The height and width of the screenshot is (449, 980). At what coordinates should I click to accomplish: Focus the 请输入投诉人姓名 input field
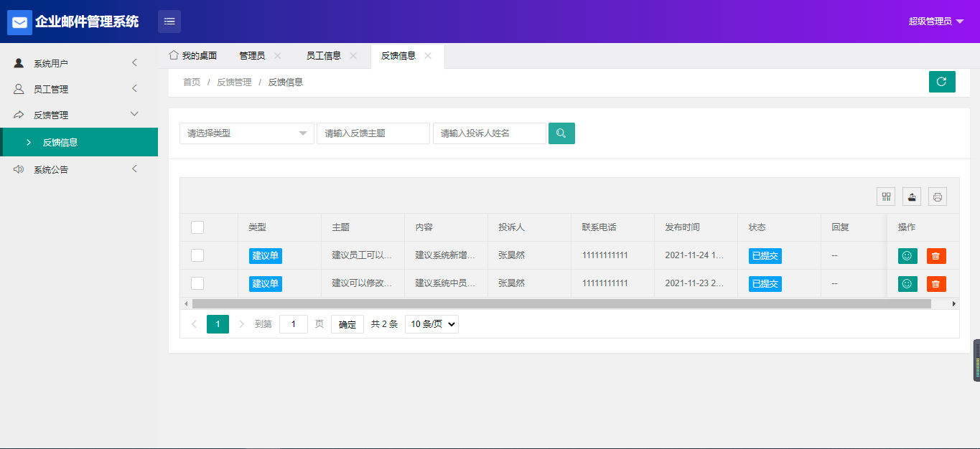pos(490,133)
